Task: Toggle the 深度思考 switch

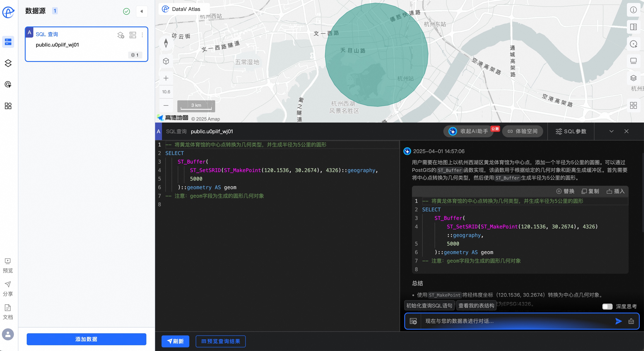Action: pos(607,306)
